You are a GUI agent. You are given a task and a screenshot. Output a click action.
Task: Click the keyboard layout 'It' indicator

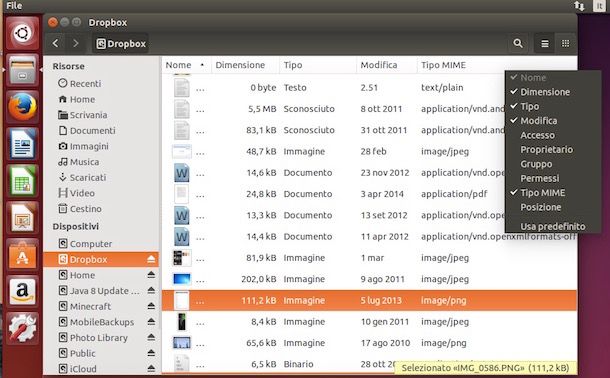[599, 5]
